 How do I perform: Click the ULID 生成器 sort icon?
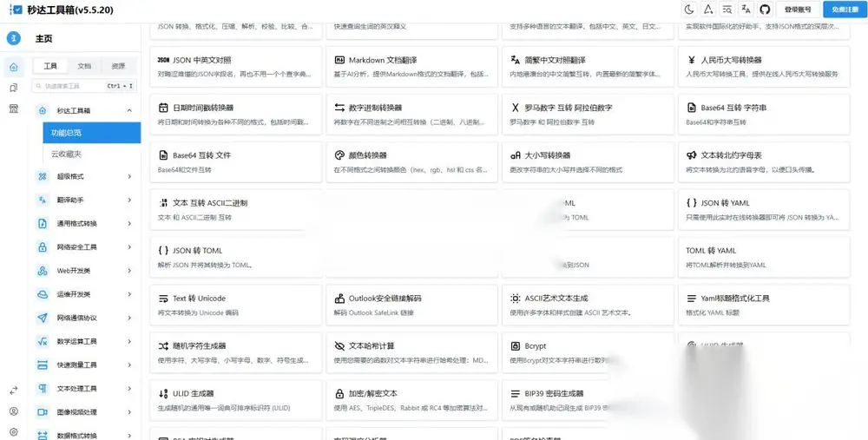pos(163,393)
